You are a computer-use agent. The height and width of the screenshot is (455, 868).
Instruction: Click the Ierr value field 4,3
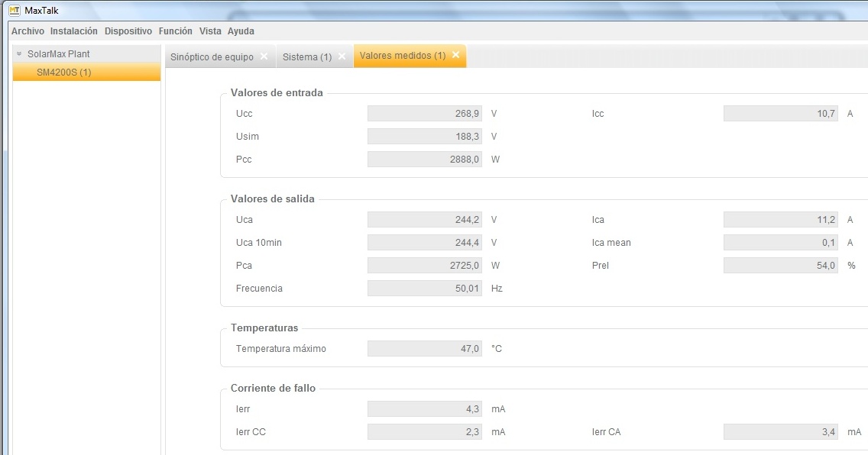pyautogui.click(x=425, y=408)
